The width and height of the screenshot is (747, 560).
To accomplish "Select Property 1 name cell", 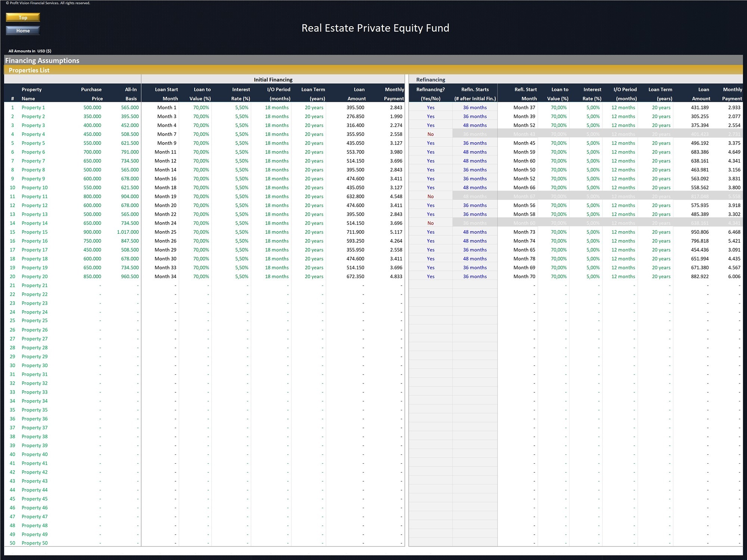I will pos(33,108).
